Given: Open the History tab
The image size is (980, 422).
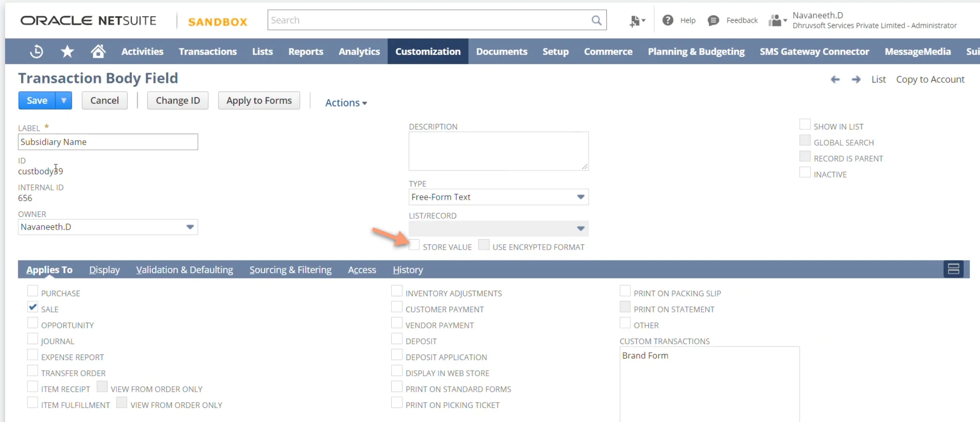Looking at the screenshot, I should coord(408,270).
